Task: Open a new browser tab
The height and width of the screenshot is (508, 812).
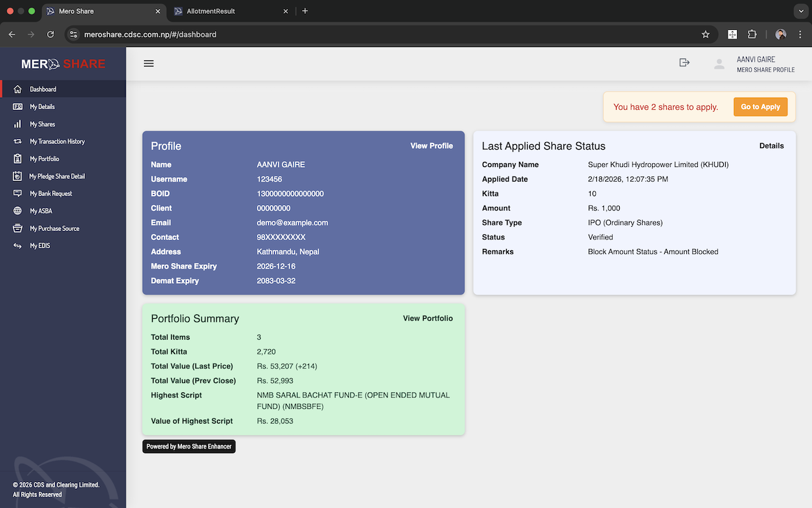Action: [x=305, y=11]
